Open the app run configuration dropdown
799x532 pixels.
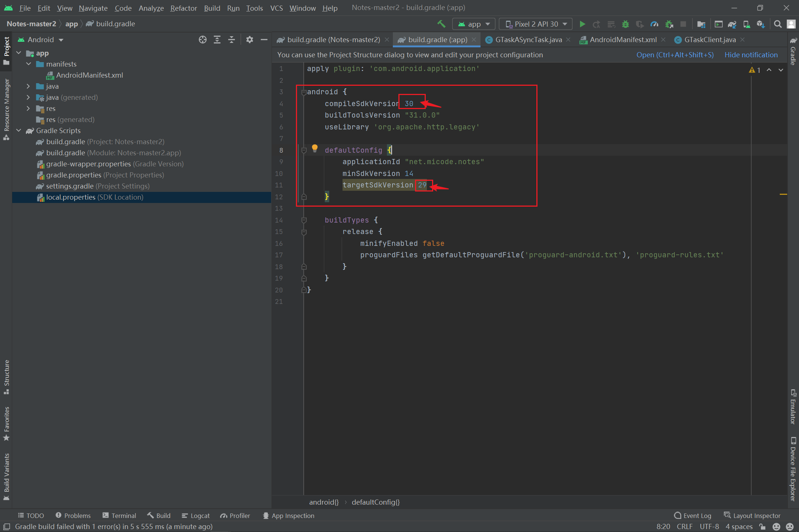tap(474, 24)
